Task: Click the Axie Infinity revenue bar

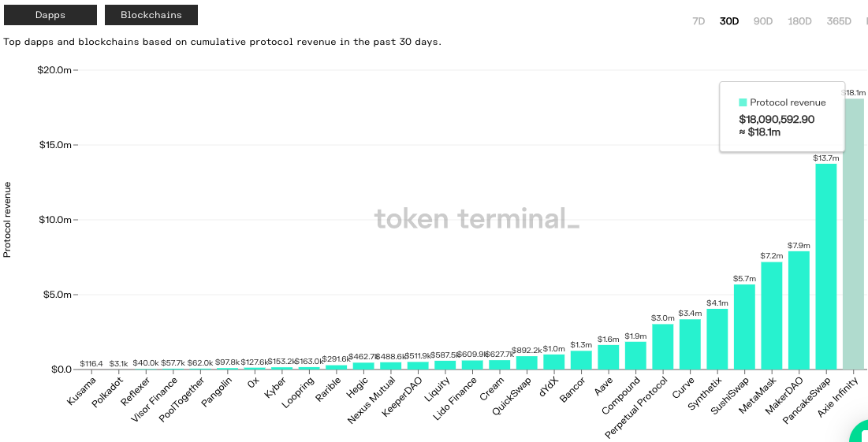Action: pyautogui.click(x=853, y=236)
